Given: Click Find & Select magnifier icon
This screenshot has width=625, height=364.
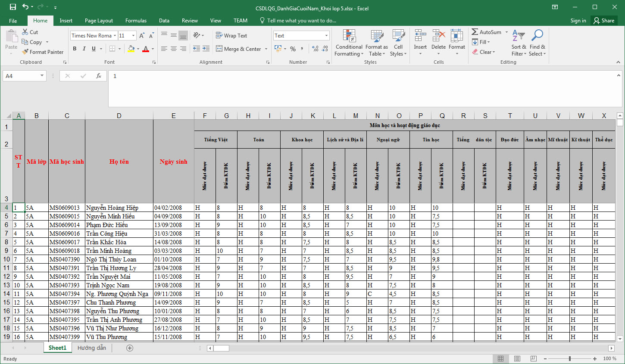Looking at the screenshot, I should 537,36.
